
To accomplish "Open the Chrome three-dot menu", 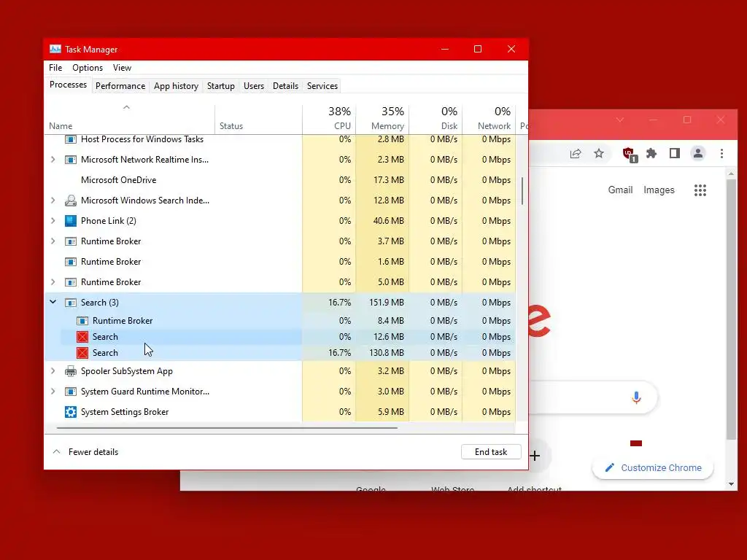I will (721, 153).
